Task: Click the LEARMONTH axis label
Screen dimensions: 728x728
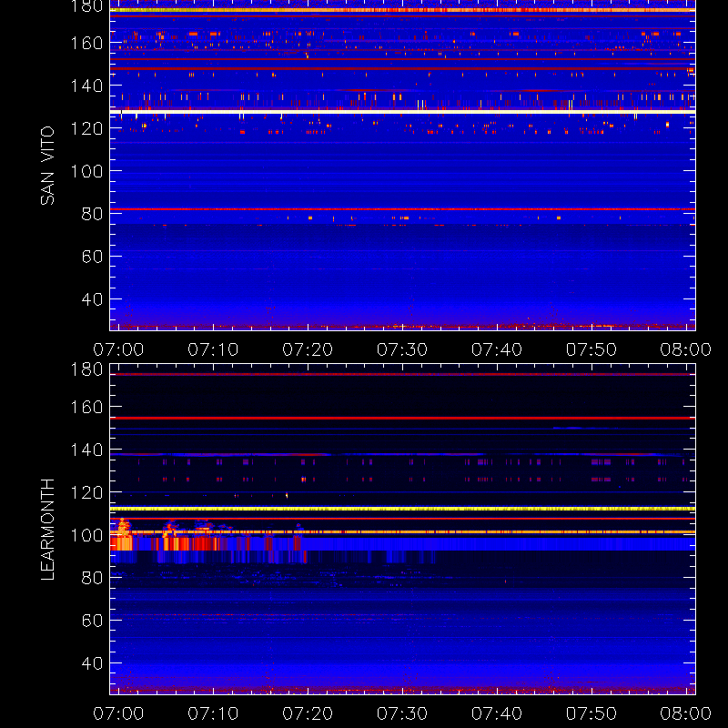Action: (x=47, y=530)
